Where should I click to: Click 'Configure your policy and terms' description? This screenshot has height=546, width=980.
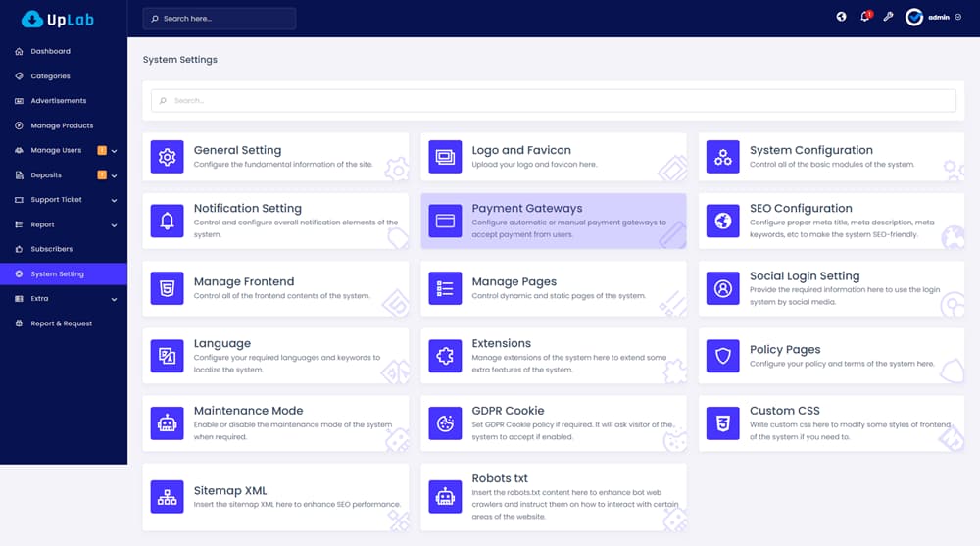tap(842, 364)
